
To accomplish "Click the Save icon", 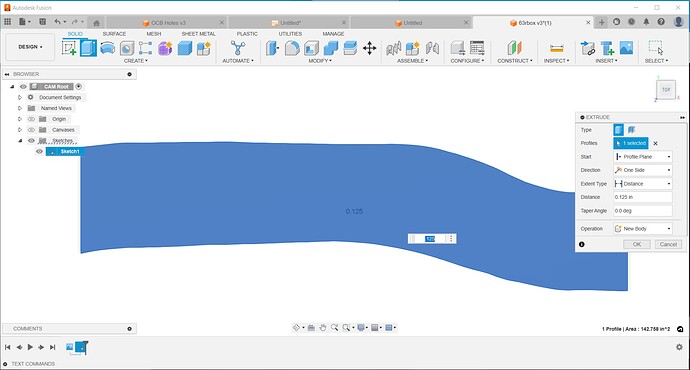I will point(43,22).
